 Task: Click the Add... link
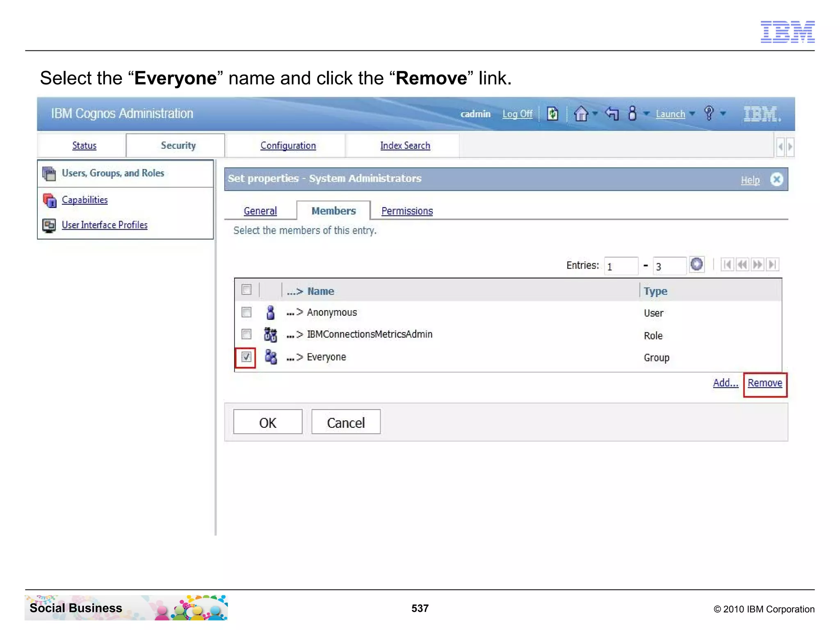(x=725, y=383)
